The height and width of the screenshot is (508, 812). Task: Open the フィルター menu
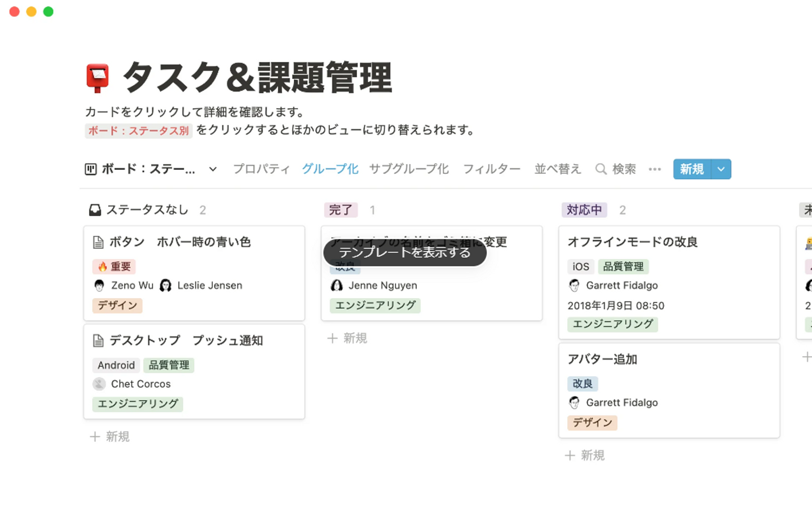(491, 169)
